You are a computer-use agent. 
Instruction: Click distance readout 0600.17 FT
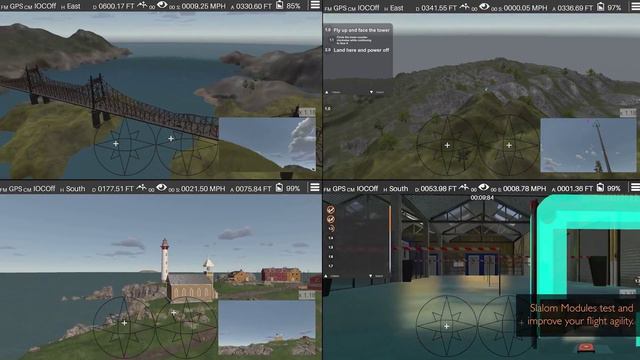point(116,6)
